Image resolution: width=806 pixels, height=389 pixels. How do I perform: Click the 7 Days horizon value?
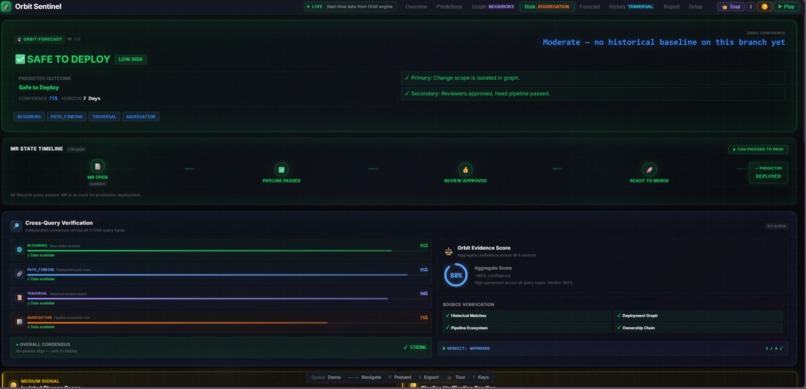point(91,98)
